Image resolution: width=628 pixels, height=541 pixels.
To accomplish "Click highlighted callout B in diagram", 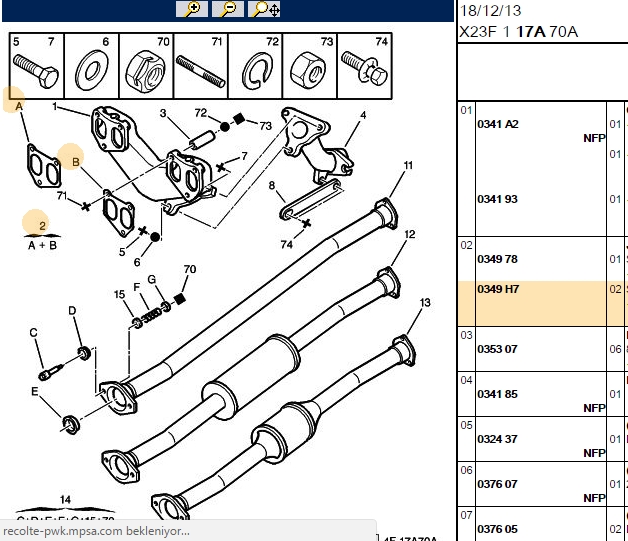I will (x=75, y=162).
